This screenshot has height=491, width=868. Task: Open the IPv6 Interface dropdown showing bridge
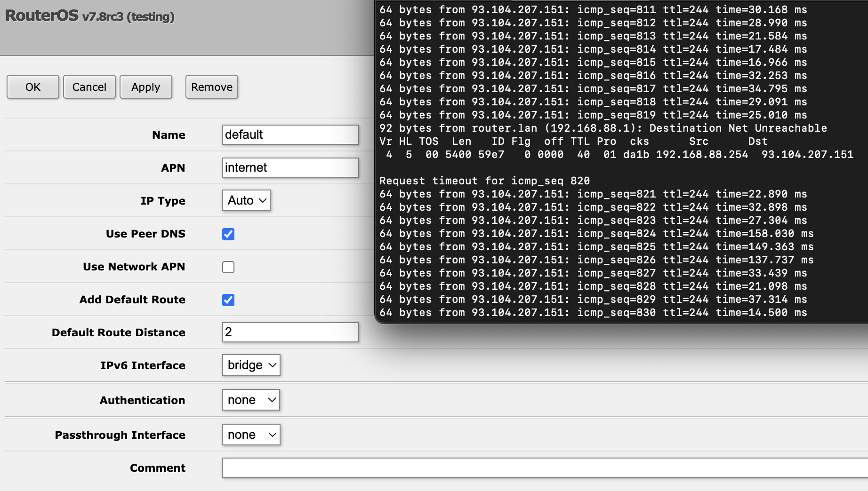(x=251, y=365)
